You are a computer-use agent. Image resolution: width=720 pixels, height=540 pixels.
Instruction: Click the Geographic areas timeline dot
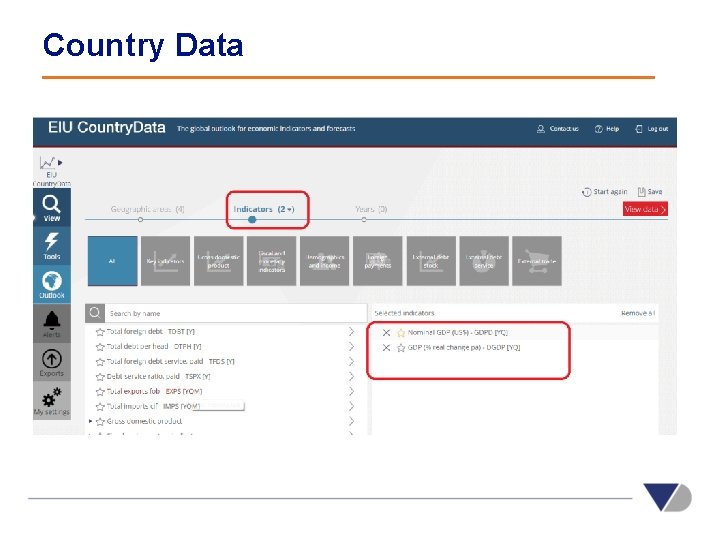[x=141, y=220]
